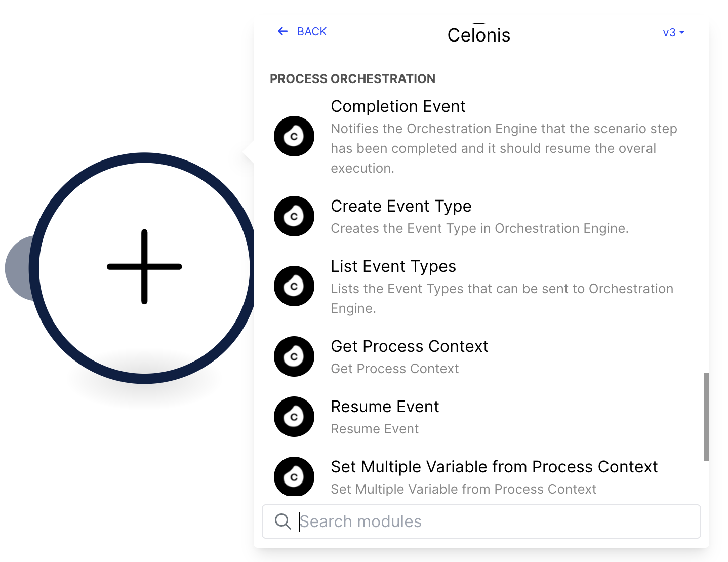728x562 pixels.
Task: Click the Get Process Context module icon
Action: (294, 356)
